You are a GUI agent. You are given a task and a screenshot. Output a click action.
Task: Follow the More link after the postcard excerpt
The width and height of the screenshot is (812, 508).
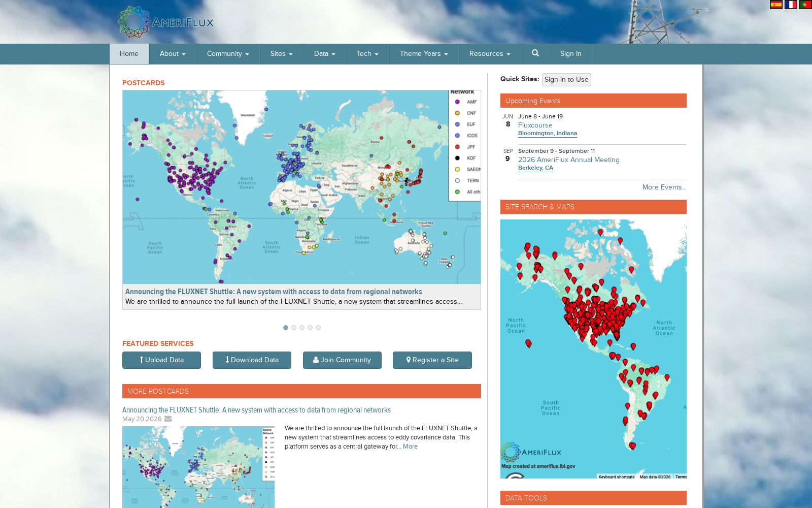point(410,447)
